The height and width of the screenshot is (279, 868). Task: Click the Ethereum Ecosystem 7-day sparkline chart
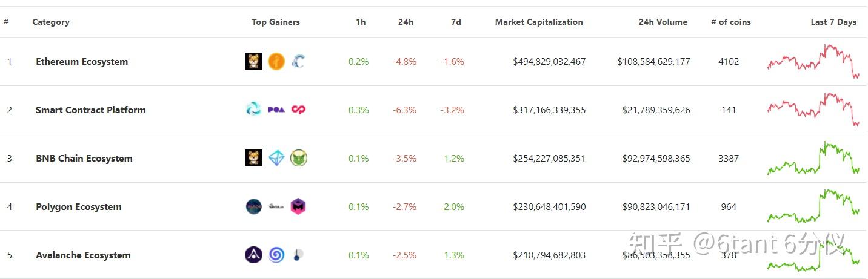coord(813,61)
